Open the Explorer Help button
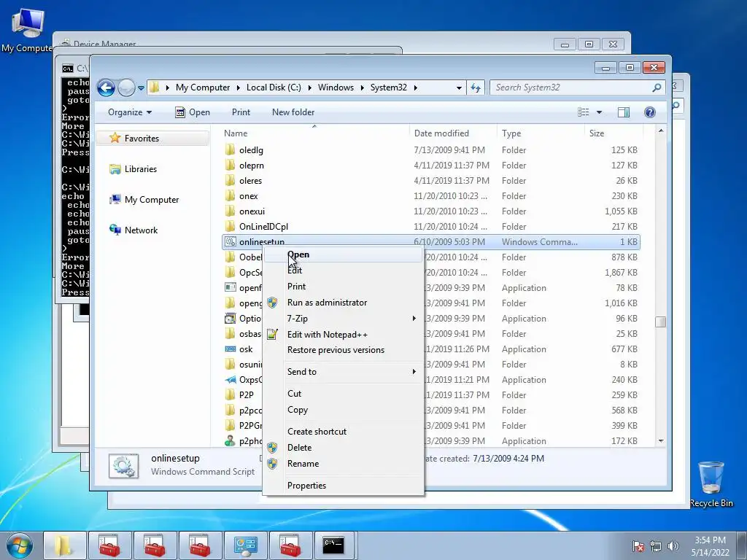The width and height of the screenshot is (747, 560). coord(649,112)
